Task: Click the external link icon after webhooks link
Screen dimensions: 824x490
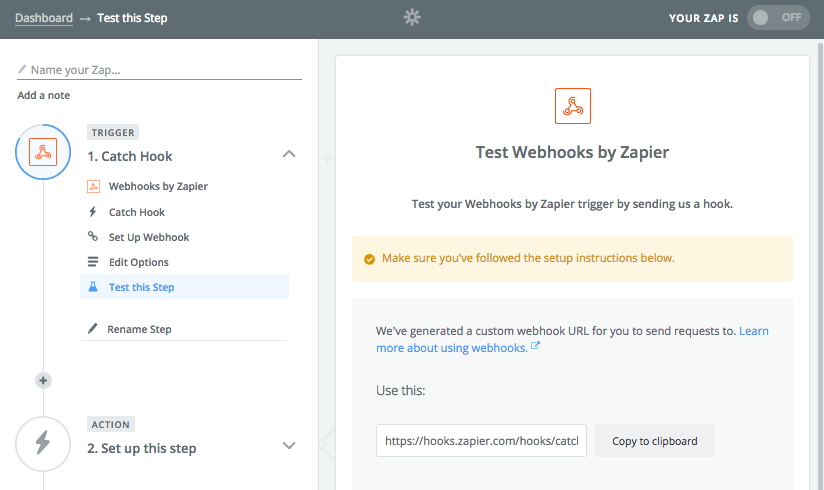Action: pos(535,346)
